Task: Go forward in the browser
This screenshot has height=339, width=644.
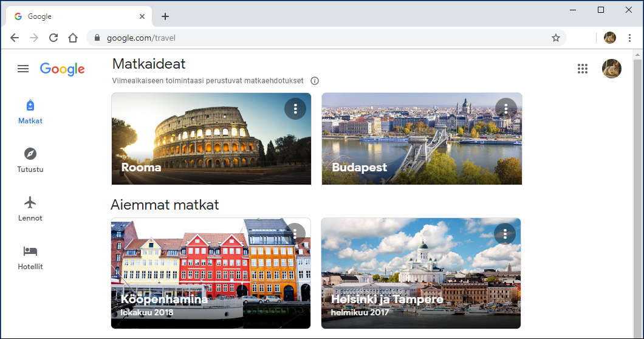Action: click(34, 38)
